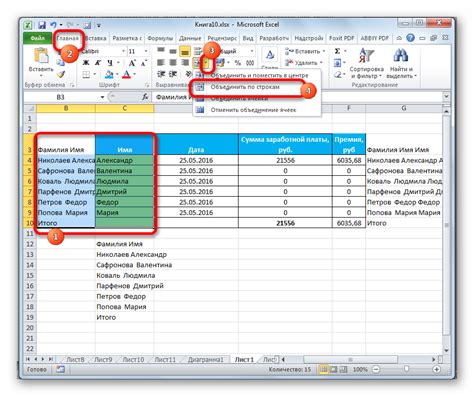Expand font name Calibri dropdown
The height and width of the screenshot is (396, 474).
pyautogui.click(x=123, y=51)
